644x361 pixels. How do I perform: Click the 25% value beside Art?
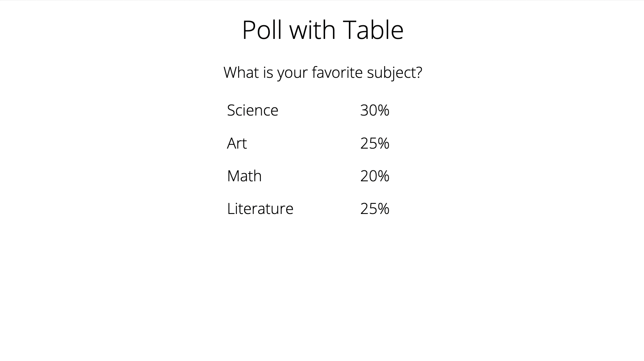coord(375,144)
